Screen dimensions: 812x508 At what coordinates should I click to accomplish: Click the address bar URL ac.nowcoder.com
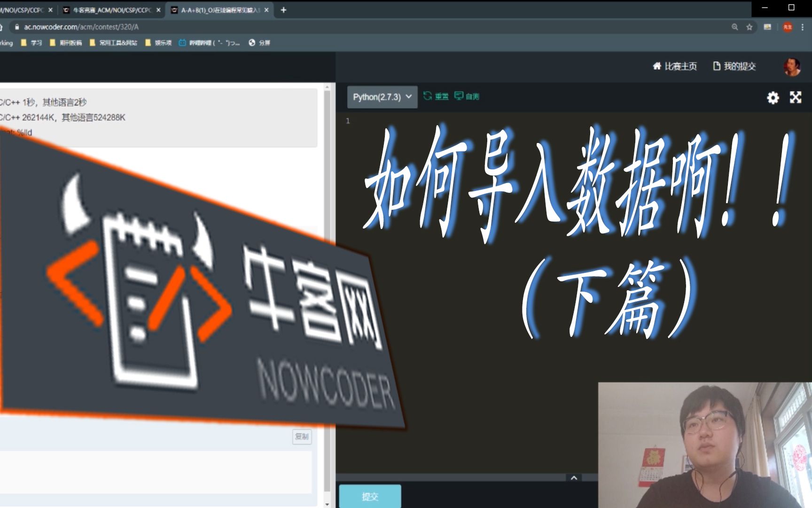(x=81, y=27)
